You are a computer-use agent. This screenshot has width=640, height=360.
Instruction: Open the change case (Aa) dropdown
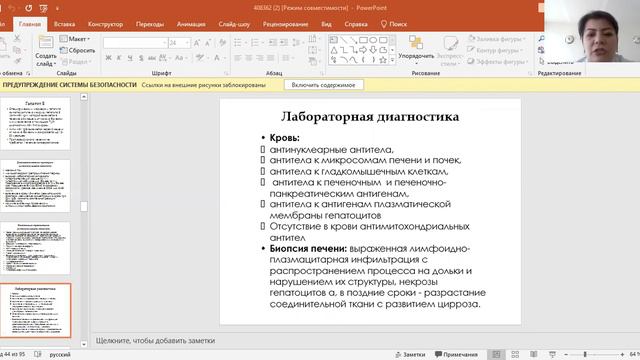pyautogui.click(x=180, y=58)
